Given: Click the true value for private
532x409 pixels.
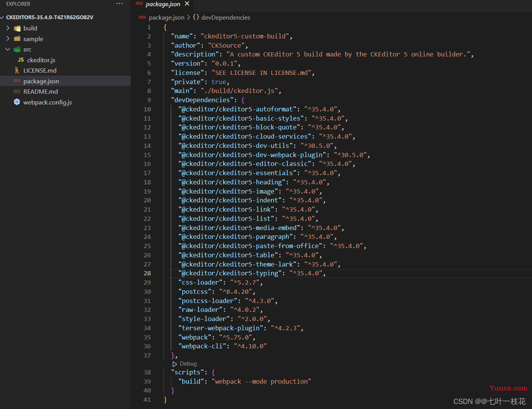Looking at the screenshot, I should pos(219,82).
